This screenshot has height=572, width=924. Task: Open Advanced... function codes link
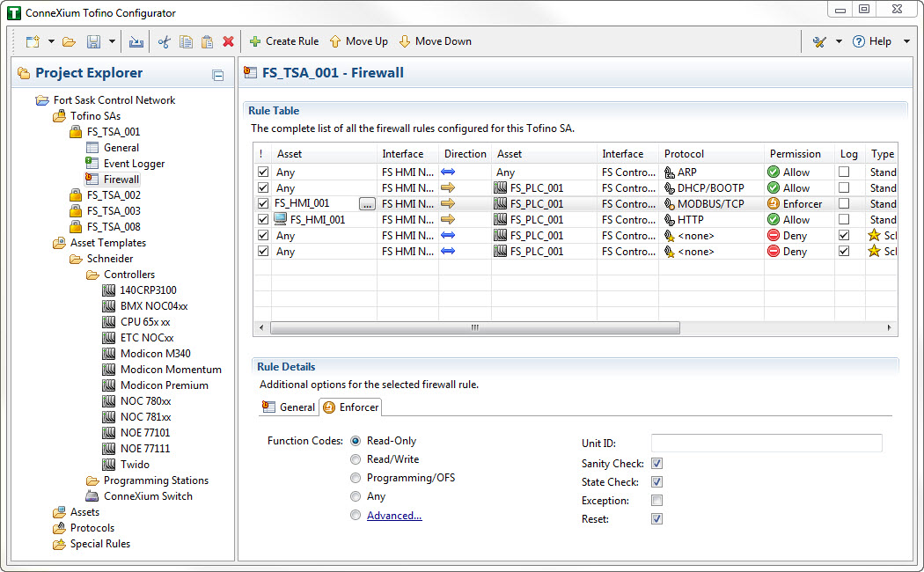[394, 516]
